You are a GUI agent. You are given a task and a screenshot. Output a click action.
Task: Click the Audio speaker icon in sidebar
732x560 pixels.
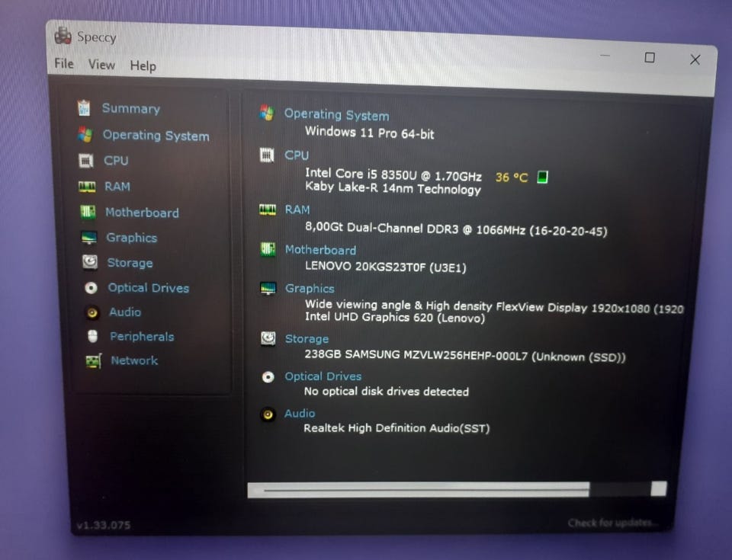92,312
